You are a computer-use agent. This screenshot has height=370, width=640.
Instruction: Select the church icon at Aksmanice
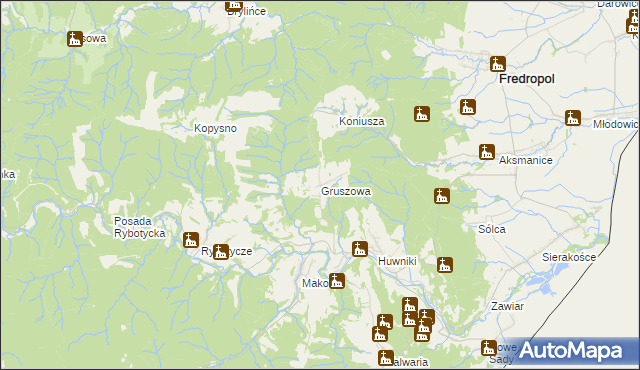click(x=487, y=152)
